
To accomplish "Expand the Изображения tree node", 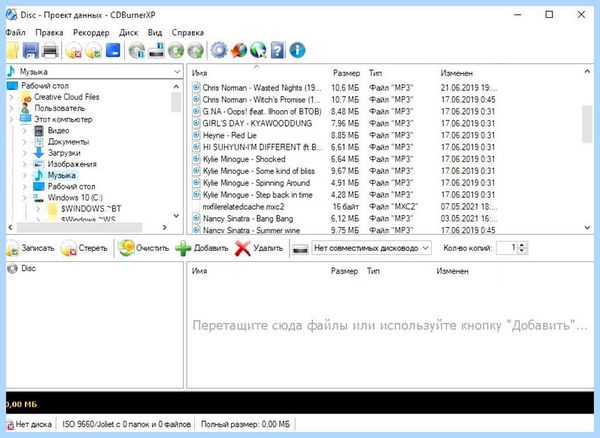I will click(24, 164).
